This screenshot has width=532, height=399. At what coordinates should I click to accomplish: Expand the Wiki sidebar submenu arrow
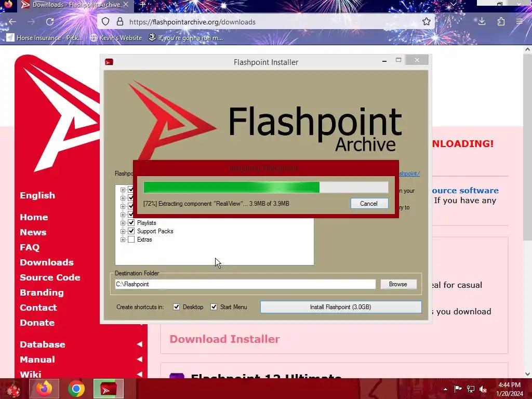(x=139, y=374)
